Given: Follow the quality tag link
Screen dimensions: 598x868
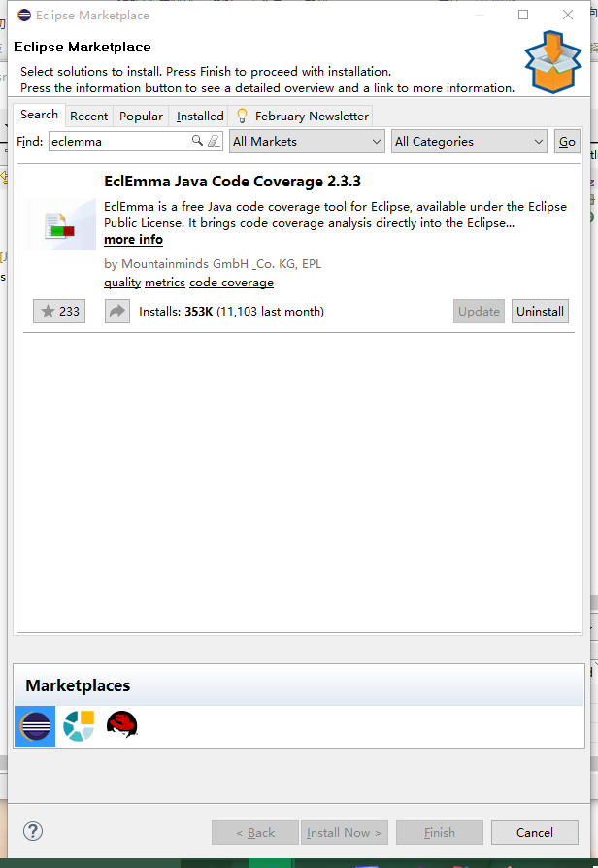Looking at the screenshot, I should 122,283.
